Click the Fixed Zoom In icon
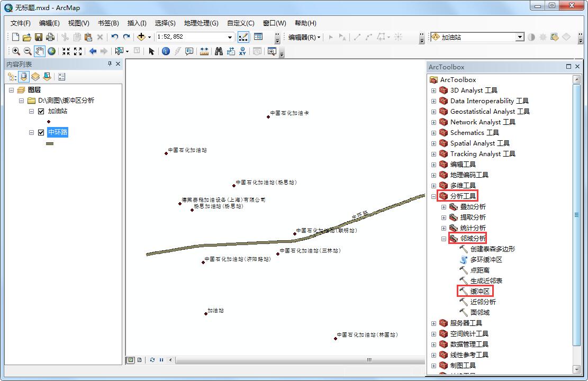The image size is (588, 381). pyautogui.click(x=66, y=51)
